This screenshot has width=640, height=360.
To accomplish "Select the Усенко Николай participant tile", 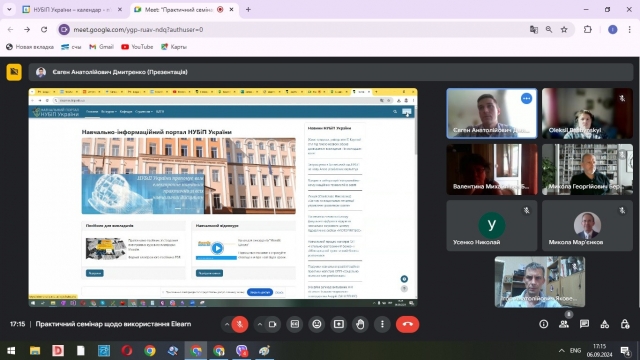I will coord(492,225).
